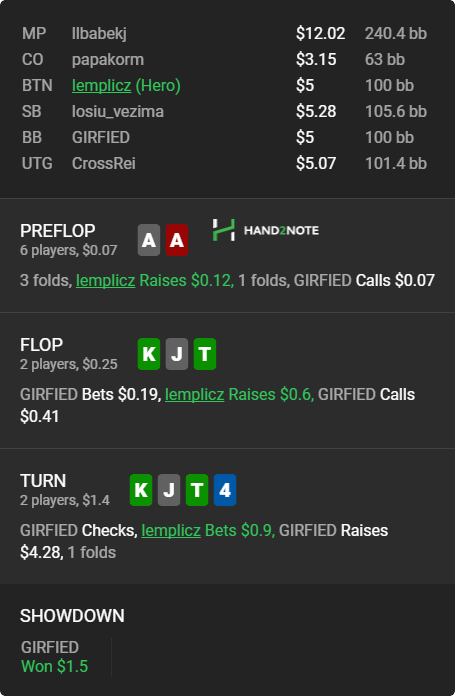The image size is (455, 696).
Task: Open lemplicz link in turn action
Action: coord(171,530)
